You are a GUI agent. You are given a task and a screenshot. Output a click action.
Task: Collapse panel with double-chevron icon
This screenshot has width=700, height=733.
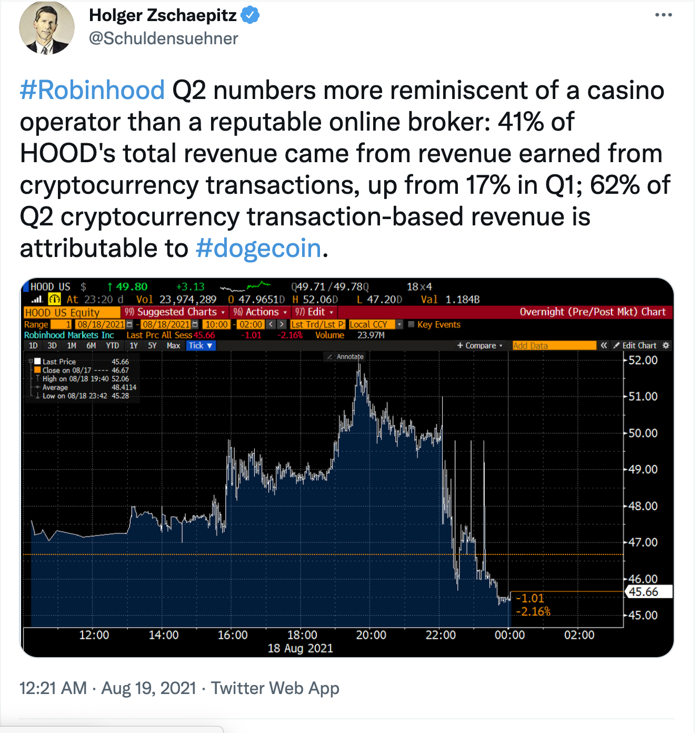pos(604,345)
